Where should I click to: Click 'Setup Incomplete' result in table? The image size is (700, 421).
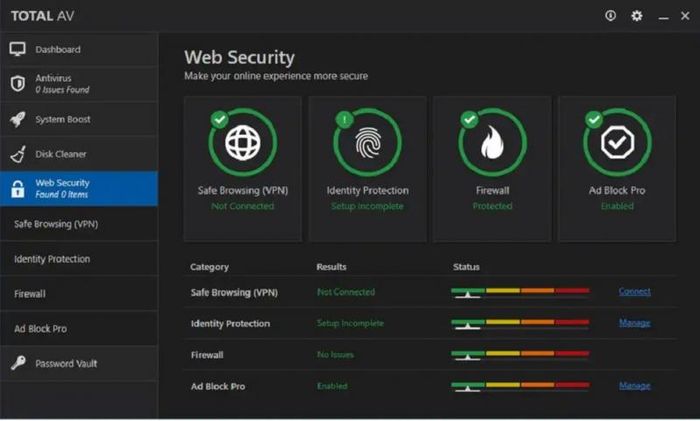coord(350,323)
